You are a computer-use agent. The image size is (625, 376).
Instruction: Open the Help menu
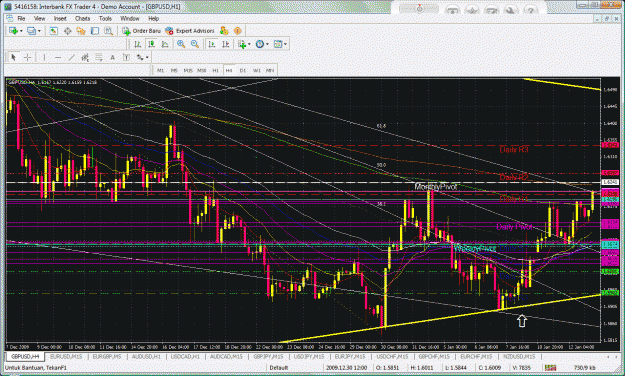point(153,18)
